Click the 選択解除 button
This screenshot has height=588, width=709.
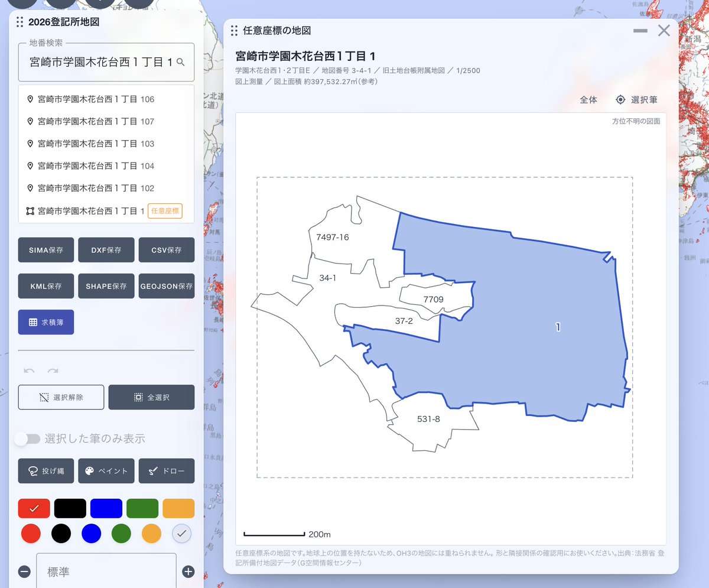click(x=61, y=397)
